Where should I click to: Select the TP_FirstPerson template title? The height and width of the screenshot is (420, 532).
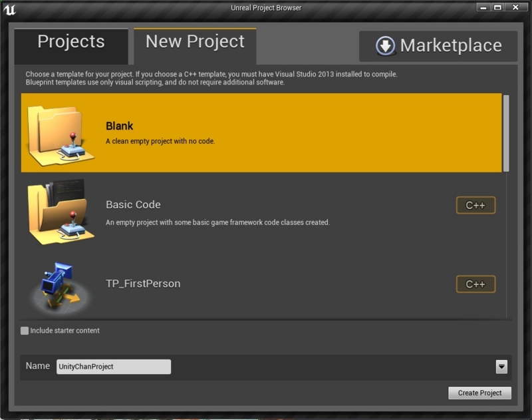click(143, 284)
